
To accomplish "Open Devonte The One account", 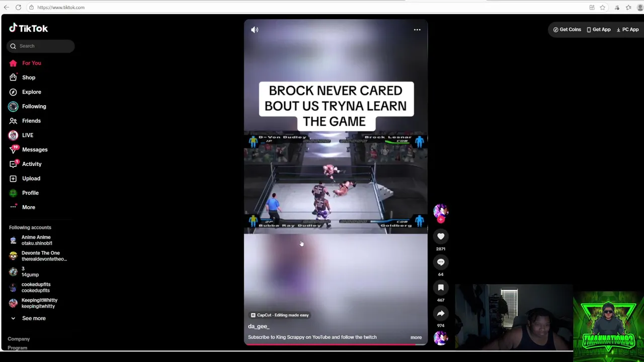I will tap(37, 256).
